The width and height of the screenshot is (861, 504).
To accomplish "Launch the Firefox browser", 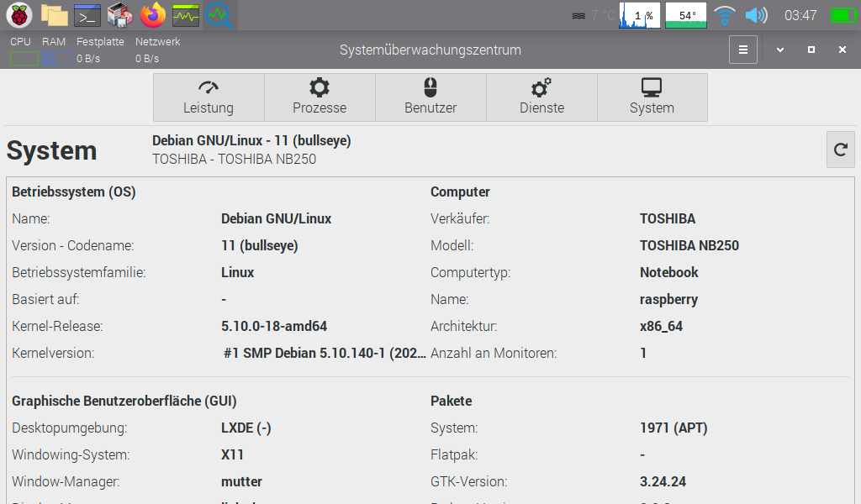I will tap(153, 15).
